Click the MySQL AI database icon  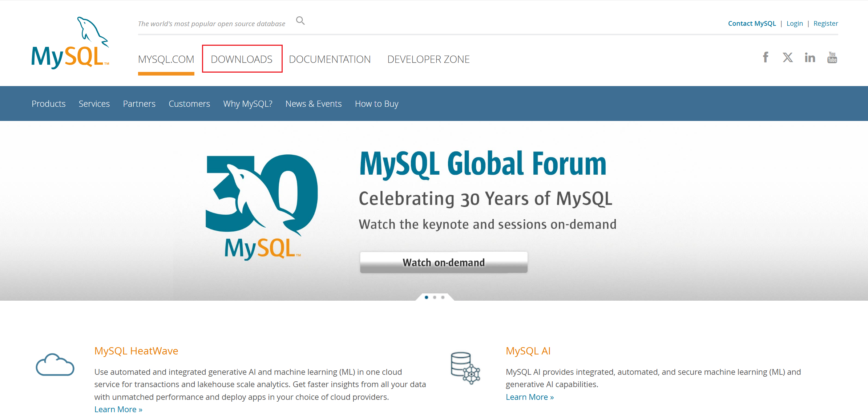465,368
